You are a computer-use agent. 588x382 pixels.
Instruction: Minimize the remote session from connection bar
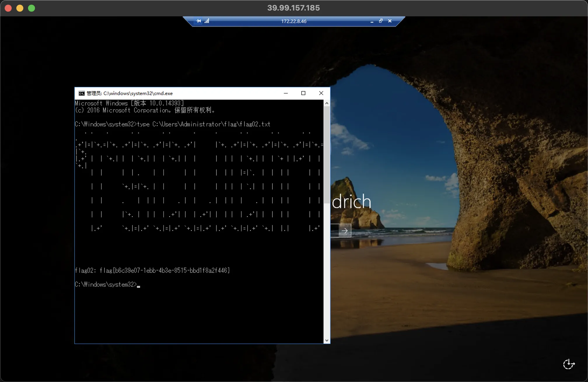pyautogui.click(x=372, y=21)
